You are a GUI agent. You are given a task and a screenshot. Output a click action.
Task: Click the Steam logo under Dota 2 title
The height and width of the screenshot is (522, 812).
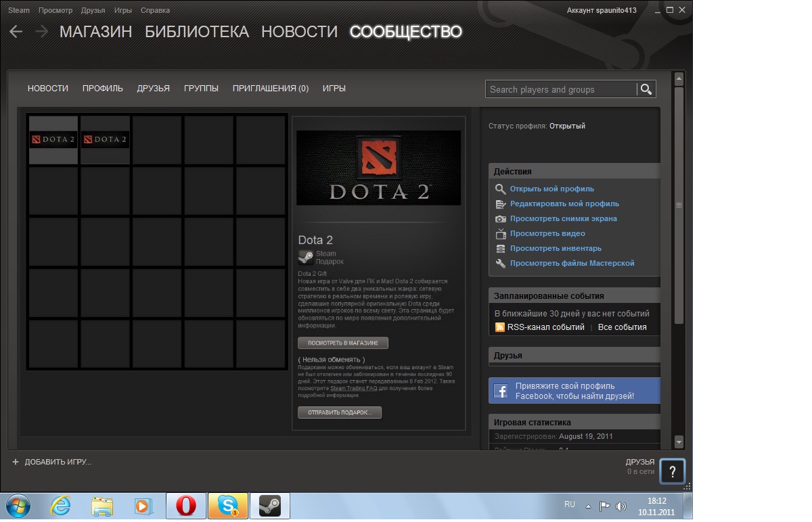coord(306,257)
